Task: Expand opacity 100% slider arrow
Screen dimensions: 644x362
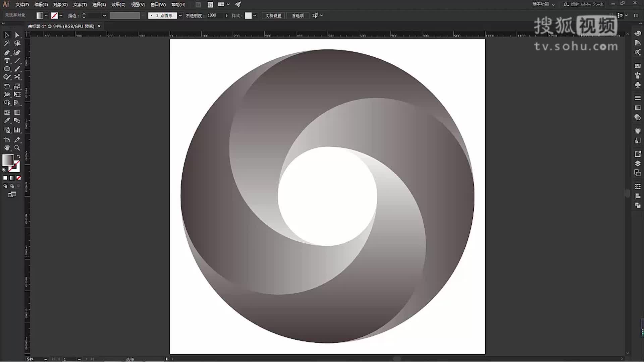Action: point(226,16)
